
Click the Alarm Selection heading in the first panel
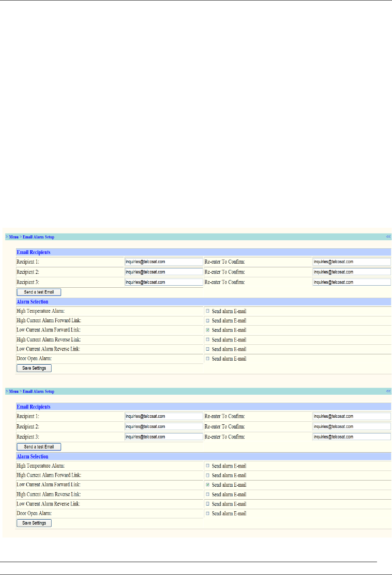pyautogui.click(x=32, y=302)
